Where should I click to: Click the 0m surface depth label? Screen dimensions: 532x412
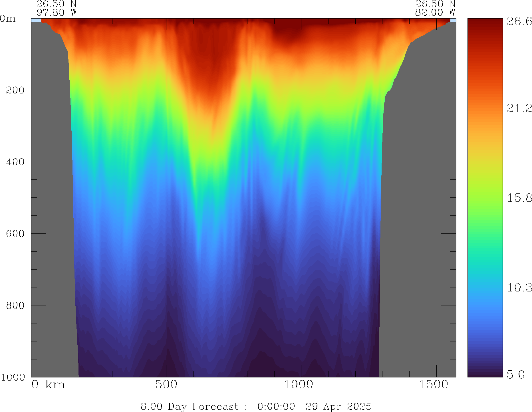pos(8,19)
